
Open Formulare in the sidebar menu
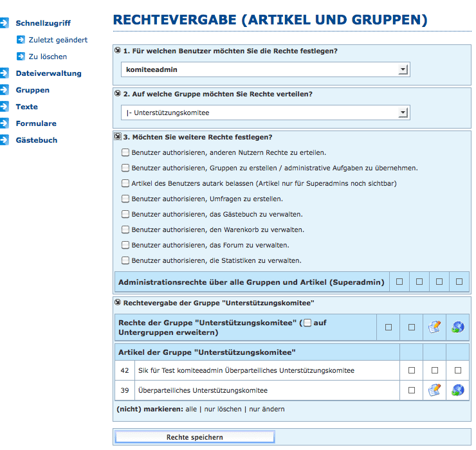[36, 123]
